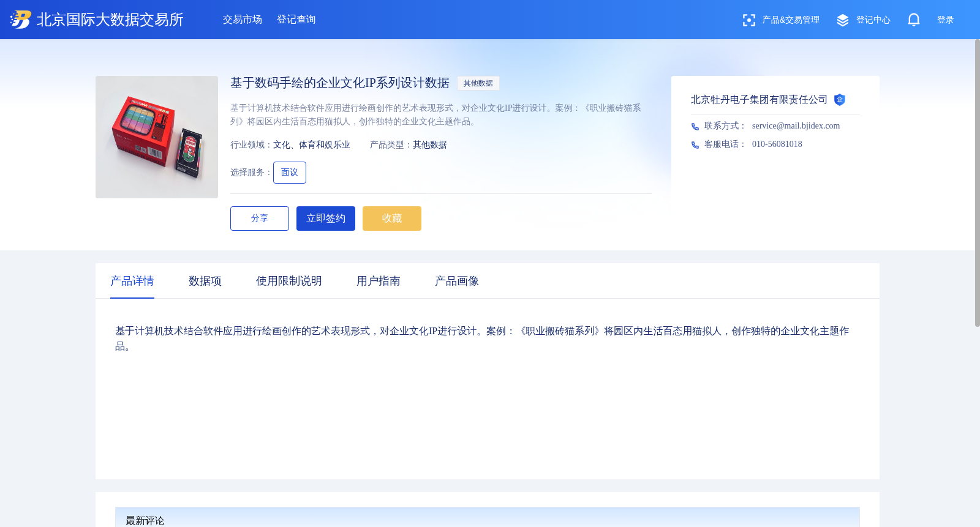The image size is (980, 527).
Task: Click the 其他数据 tag next to title
Action: [478, 83]
